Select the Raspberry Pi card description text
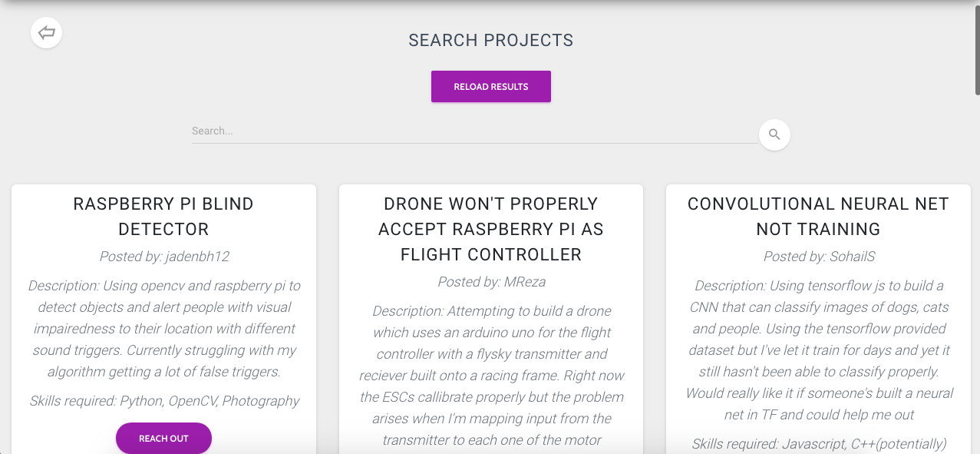 (164, 329)
